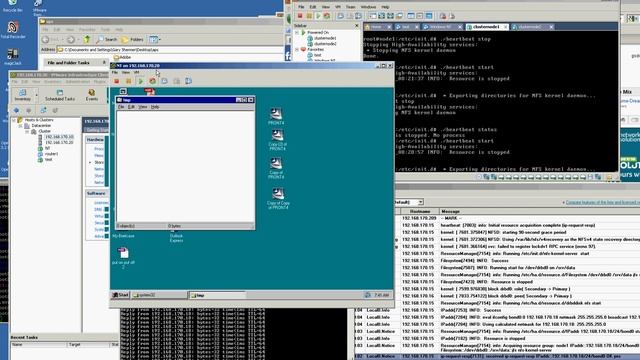This screenshot has height=360, width=640.
Task: Collapse Hosts & Clusters tree node
Action: pyautogui.click(x=13, y=120)
